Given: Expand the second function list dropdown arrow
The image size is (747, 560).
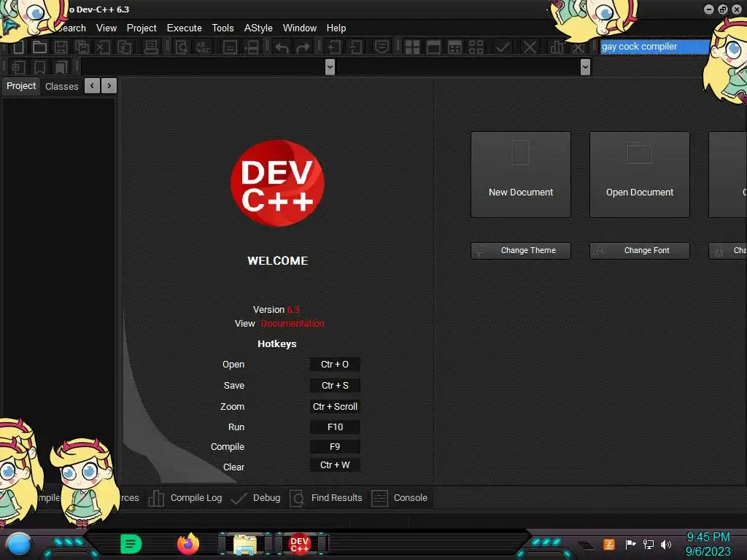Looking at the screenshot, I should pos(586,67).
